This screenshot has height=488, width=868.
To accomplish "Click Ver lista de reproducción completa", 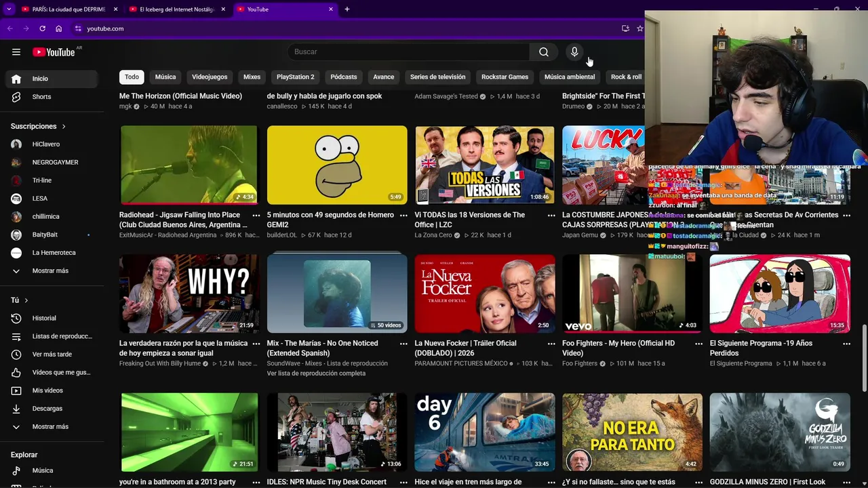I will (x=316, y=373).
